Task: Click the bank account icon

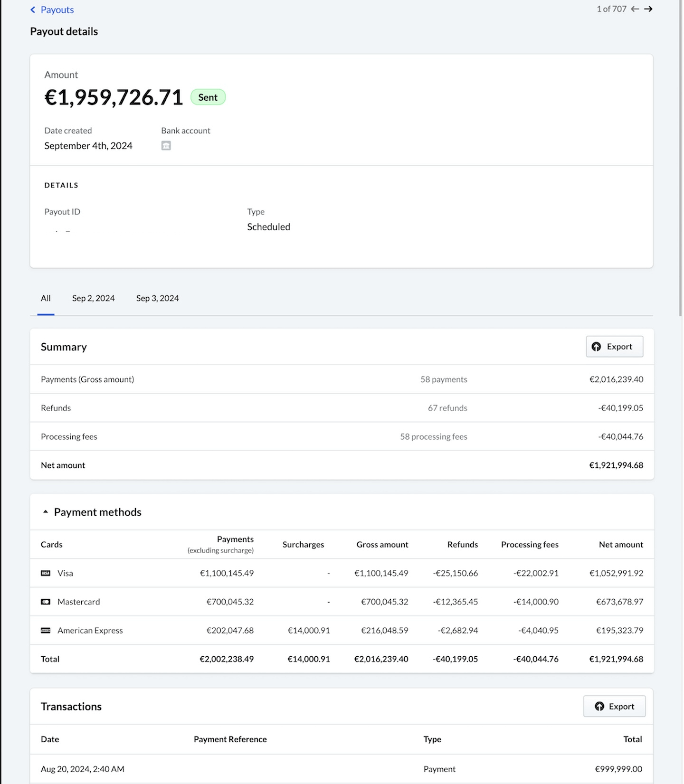Action: click(x=166, y=146)
